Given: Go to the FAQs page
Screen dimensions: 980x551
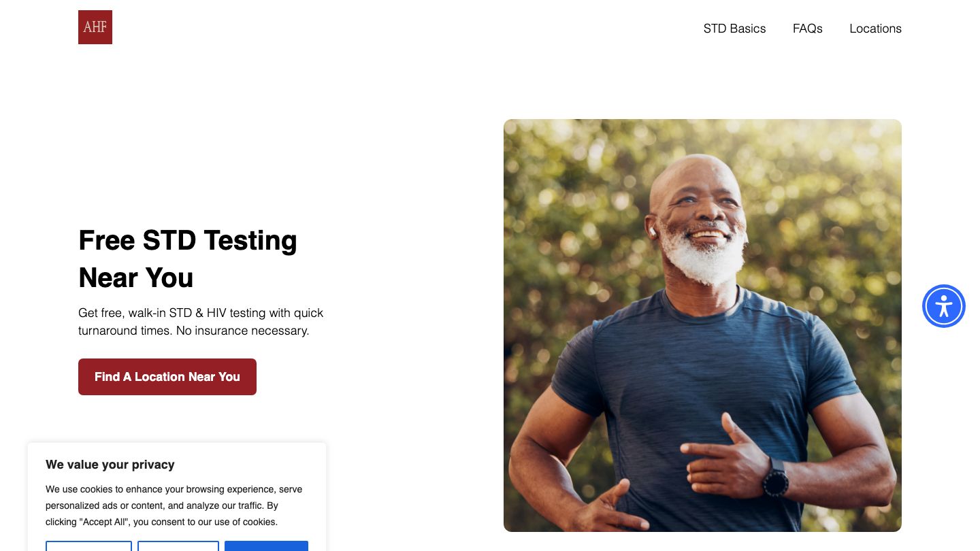Looking at the screenshot, I should pos(807,29).
